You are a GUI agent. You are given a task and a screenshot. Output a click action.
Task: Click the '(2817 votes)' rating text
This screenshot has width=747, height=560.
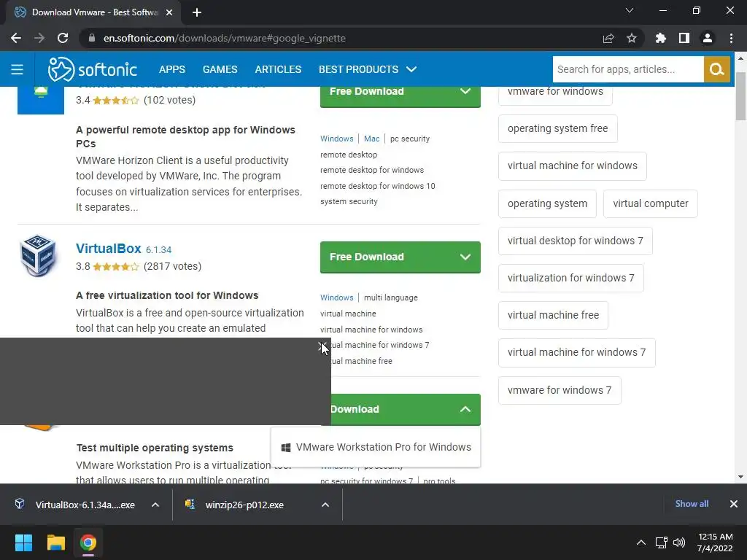click(172, 266)
